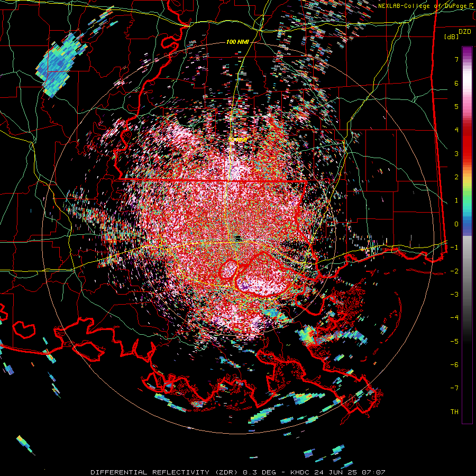Click the 100 NMI range ring label
The width and height of the screenshot is (476, 476).
click(x=237, y=42)
